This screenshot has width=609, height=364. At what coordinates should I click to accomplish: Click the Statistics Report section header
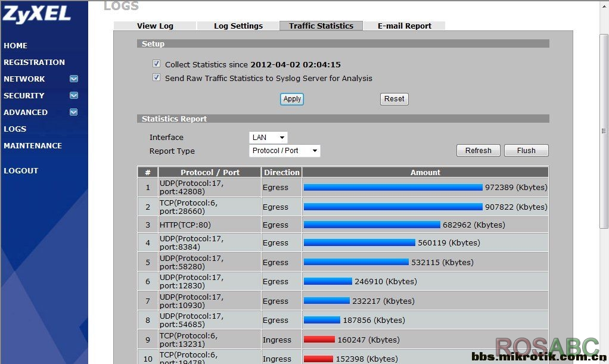pos(343,119)
